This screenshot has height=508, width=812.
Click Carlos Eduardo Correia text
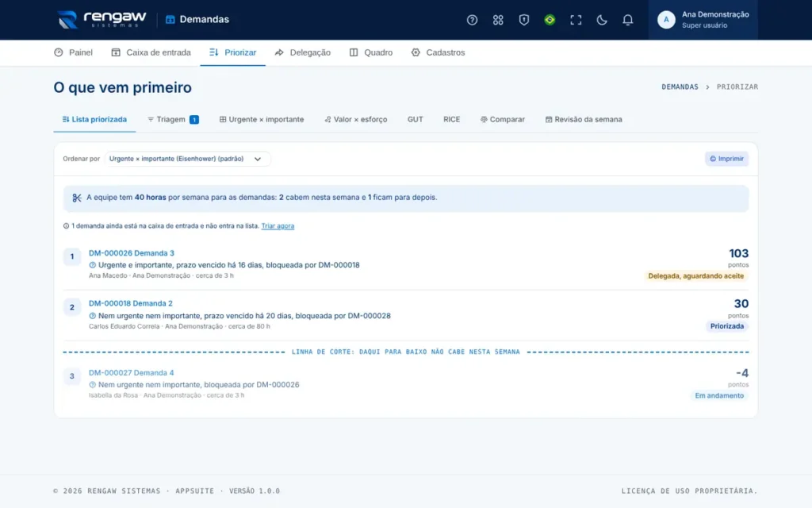pos(124,326)
